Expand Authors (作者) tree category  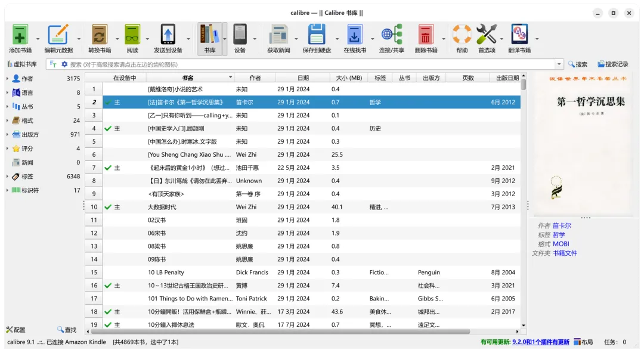tap(7, 79)
